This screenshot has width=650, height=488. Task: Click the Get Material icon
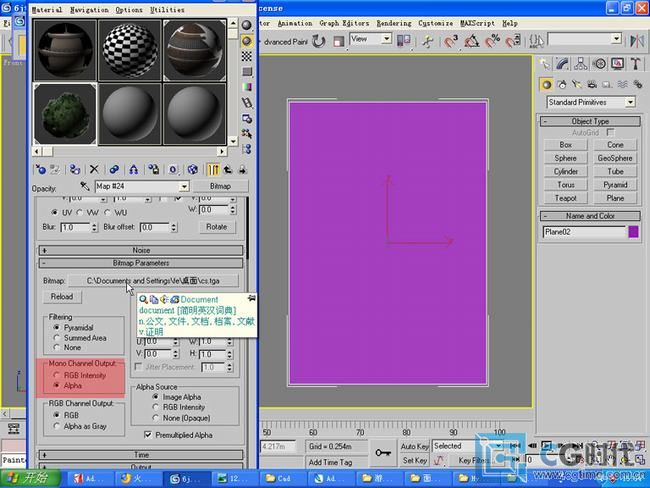[41, 169]
